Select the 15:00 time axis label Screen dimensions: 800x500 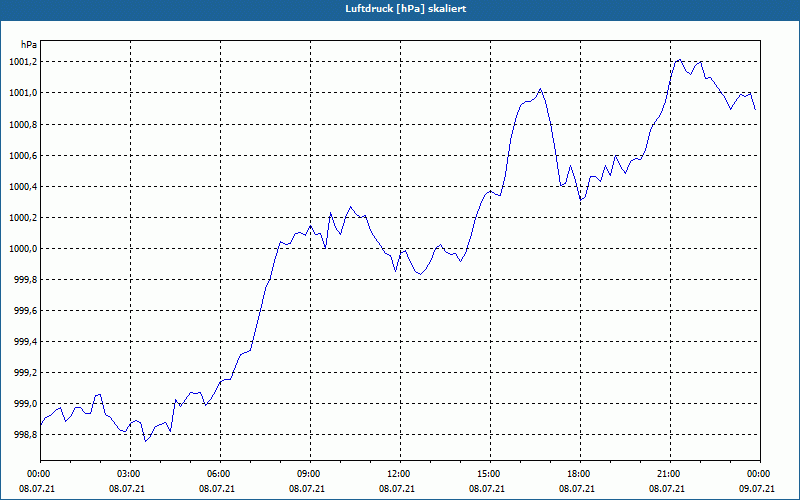490,474
